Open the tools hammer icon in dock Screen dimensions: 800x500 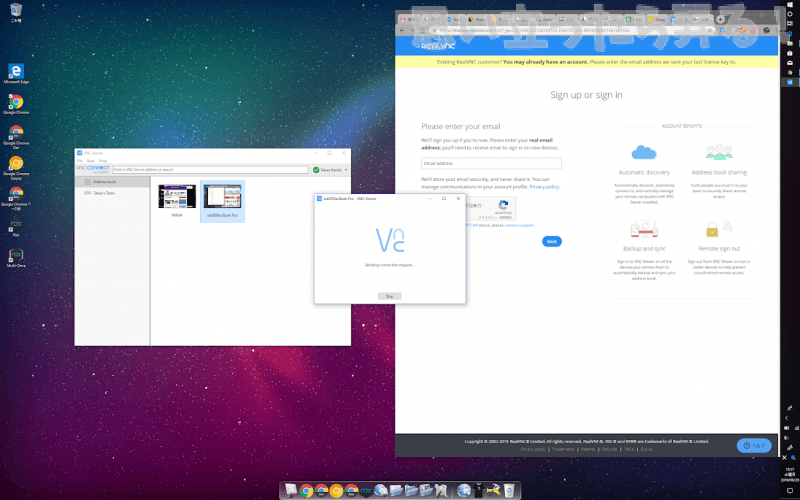pos(493,491)
